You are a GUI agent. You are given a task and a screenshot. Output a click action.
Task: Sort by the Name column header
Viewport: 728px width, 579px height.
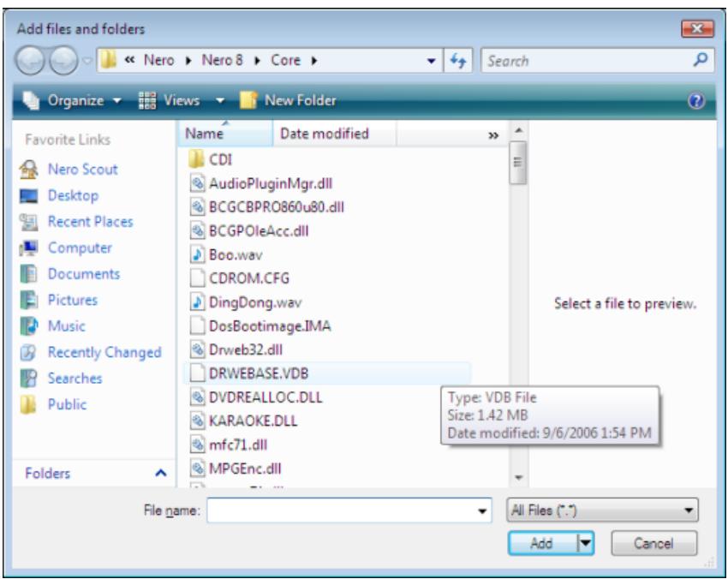[x=225, y=134]
